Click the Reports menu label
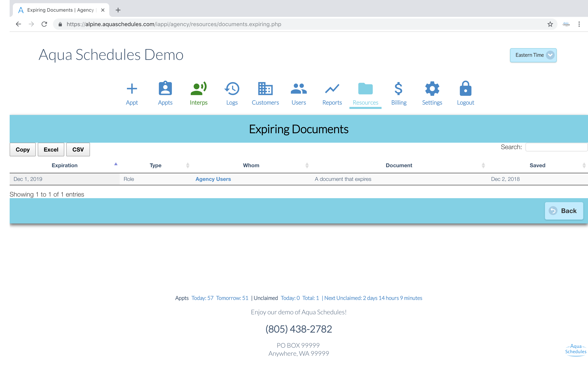The width and height of the screenshot is (588, 373). tap(332, 103)
